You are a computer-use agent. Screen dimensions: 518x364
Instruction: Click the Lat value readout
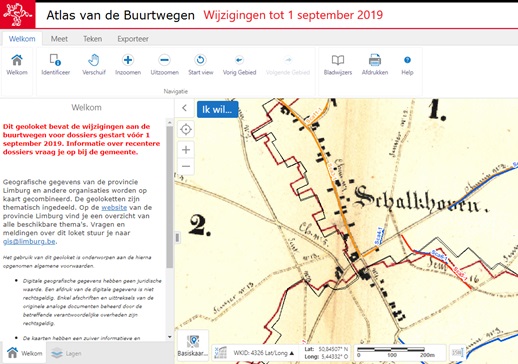pyautogui.click(x=333, y=349)
